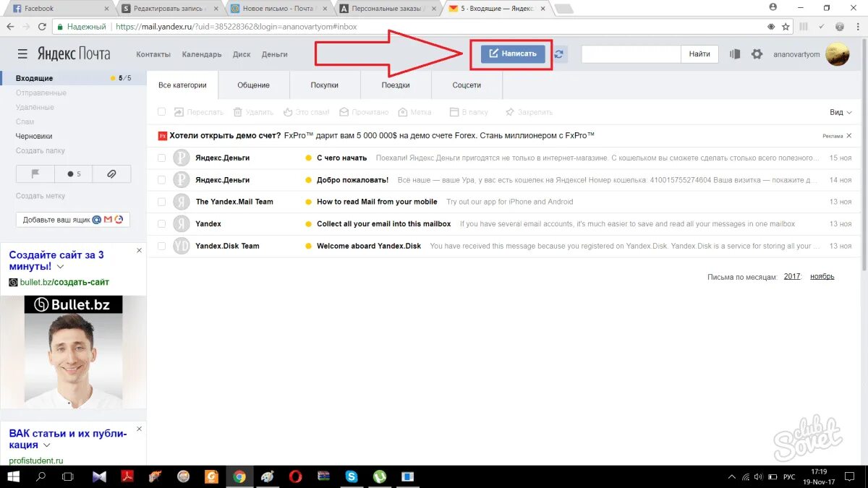Image resolution: width=868 pixels, height=488 pixels.
Task: Refresh mailbox with the sync arrows icon
Action: point(559,54)
